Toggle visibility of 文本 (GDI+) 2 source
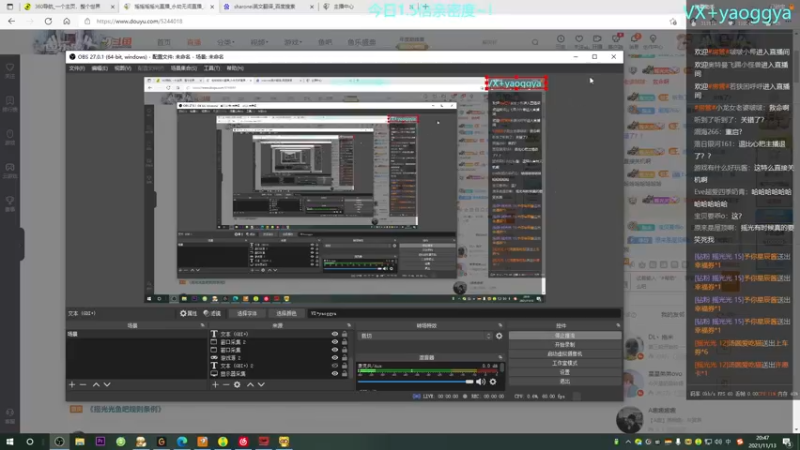The image size is (800, 450). click(335, 366)
